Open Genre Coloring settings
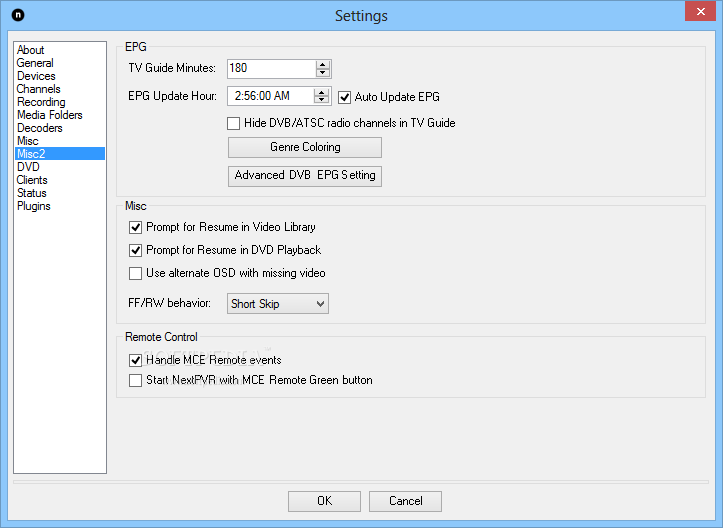 pyautogui.click(x=305, y=147)
